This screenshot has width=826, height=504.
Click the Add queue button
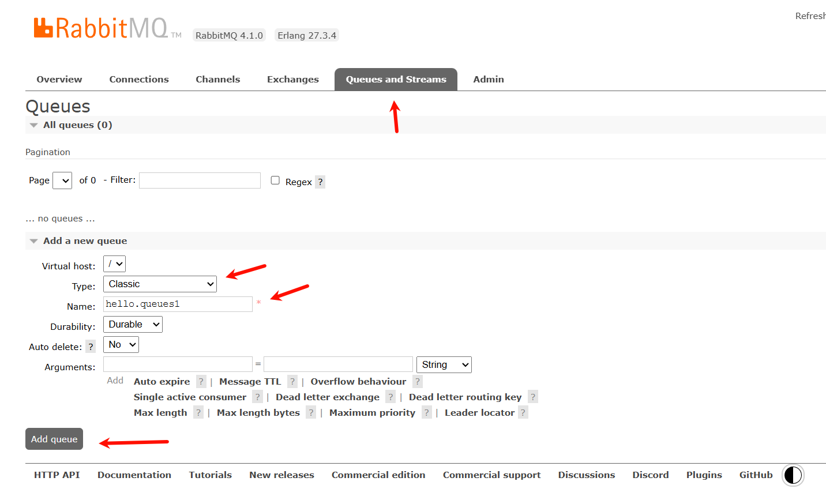pyautogui.click(x=54, y=439)
